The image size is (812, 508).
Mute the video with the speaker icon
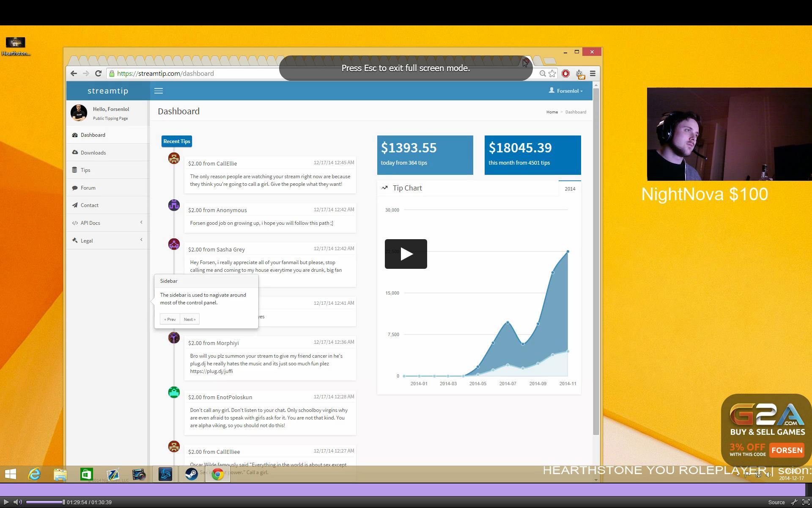tap(18, 502)
